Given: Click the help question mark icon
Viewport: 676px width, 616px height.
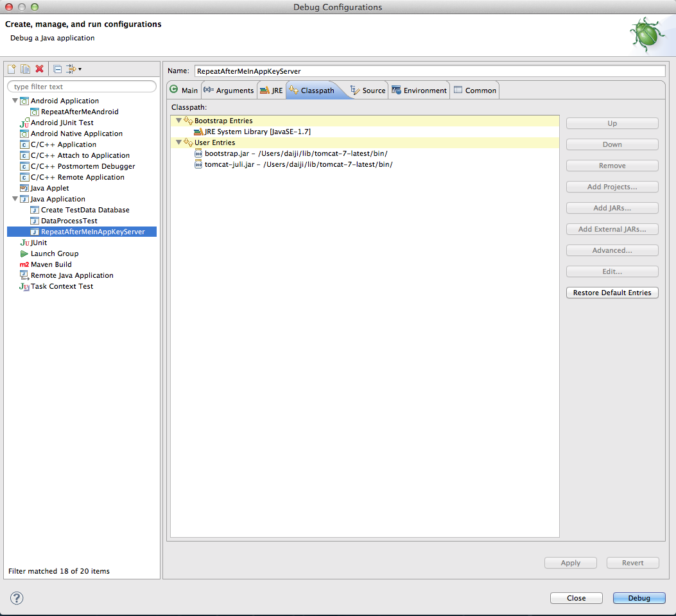Looking at the screenshot, I should pos(16,597).
